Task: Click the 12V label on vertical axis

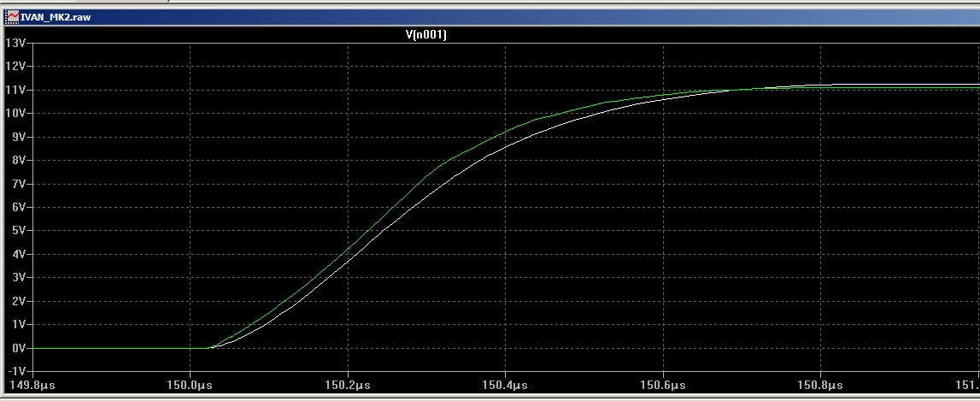Action: 15,66
